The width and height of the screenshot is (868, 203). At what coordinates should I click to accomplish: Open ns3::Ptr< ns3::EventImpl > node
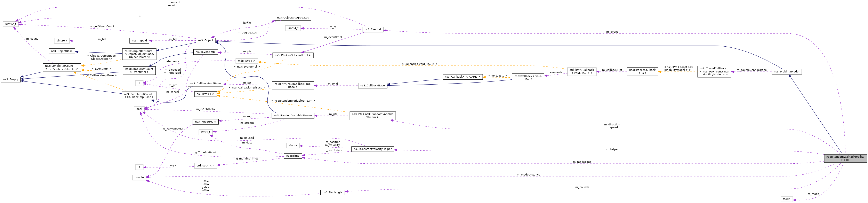point(293,55)
